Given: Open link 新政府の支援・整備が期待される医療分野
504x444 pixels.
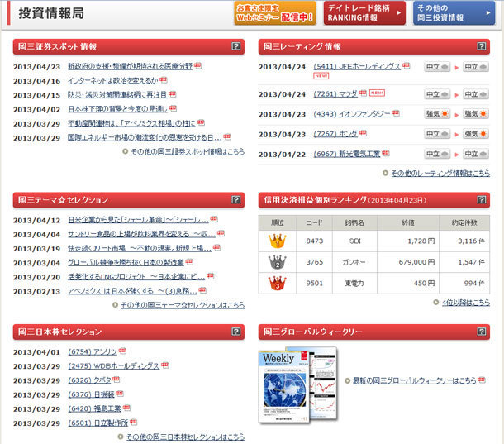Looking at the screenshot, I should 130,66.
